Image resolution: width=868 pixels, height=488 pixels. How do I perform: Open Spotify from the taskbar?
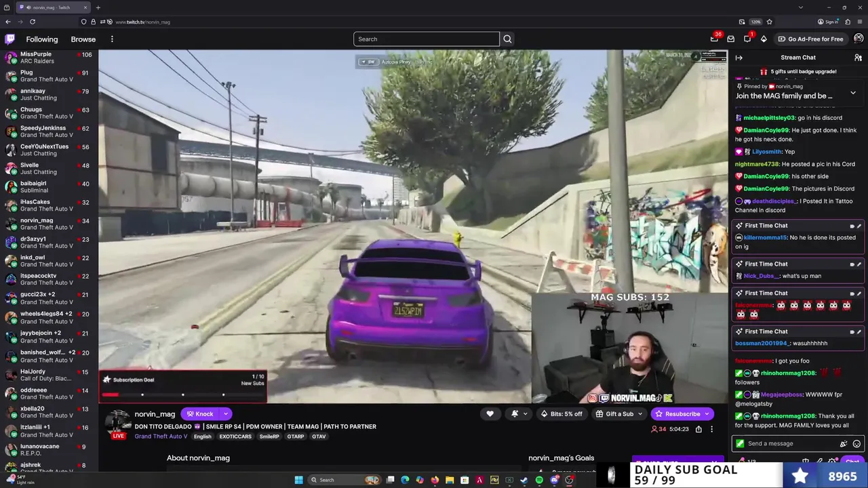tap(539, 480)
